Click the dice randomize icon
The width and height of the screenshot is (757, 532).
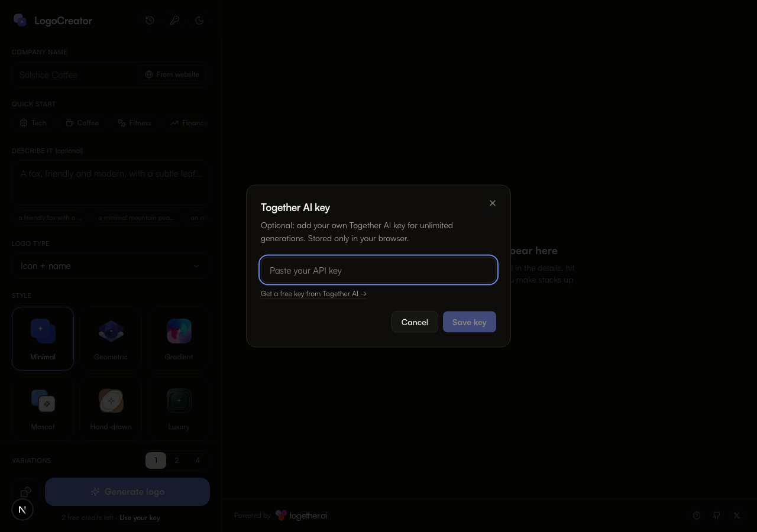click(25, 492)
